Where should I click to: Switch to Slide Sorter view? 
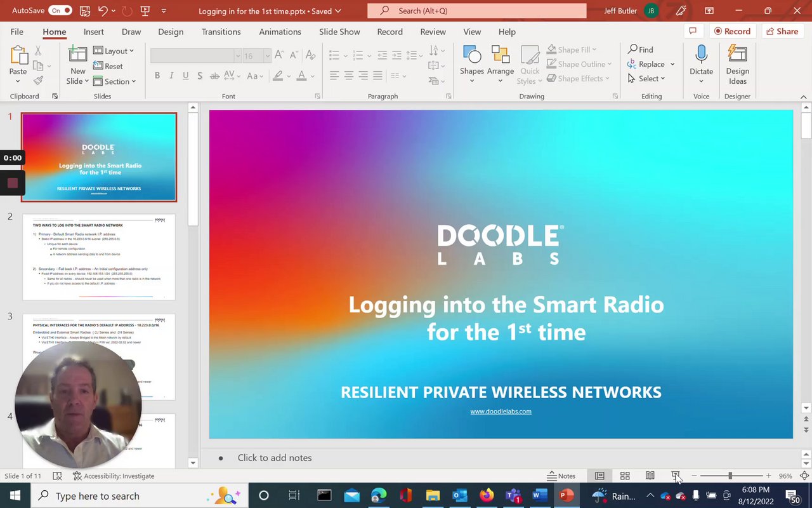click(625, 476)
